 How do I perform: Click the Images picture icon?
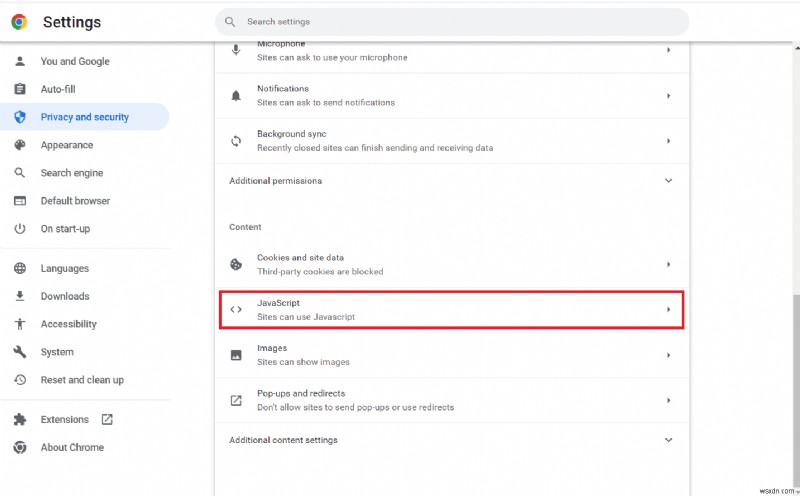236,355
